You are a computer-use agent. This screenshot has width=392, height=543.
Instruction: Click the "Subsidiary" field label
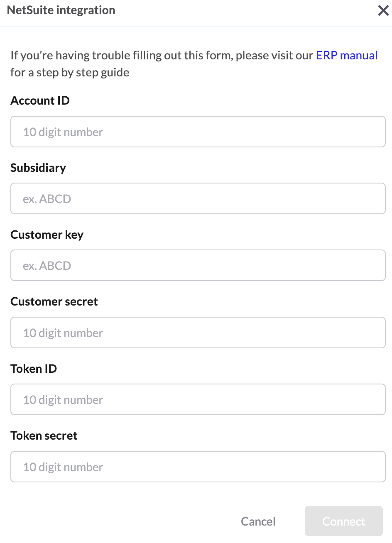tap(38, 168)
